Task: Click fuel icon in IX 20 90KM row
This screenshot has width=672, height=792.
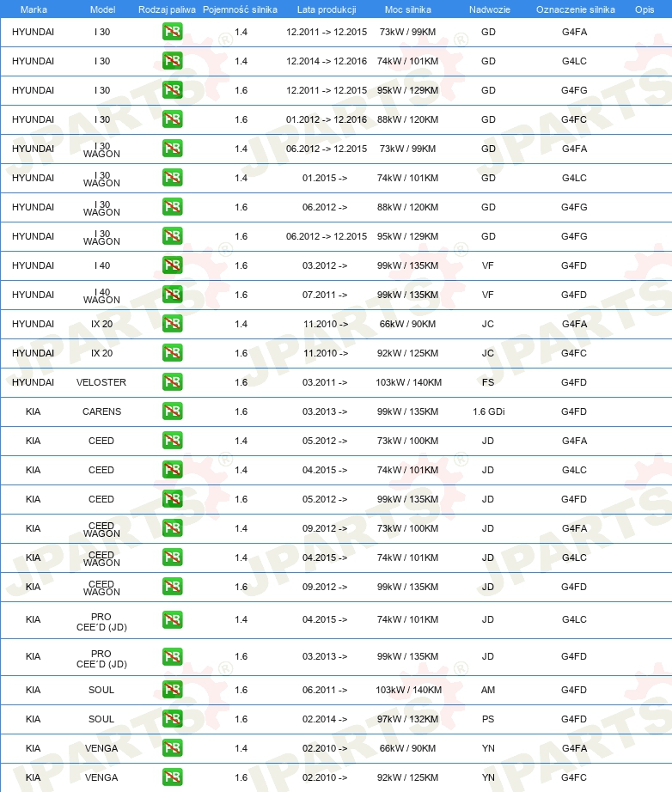Action: (x=172, y=325)
